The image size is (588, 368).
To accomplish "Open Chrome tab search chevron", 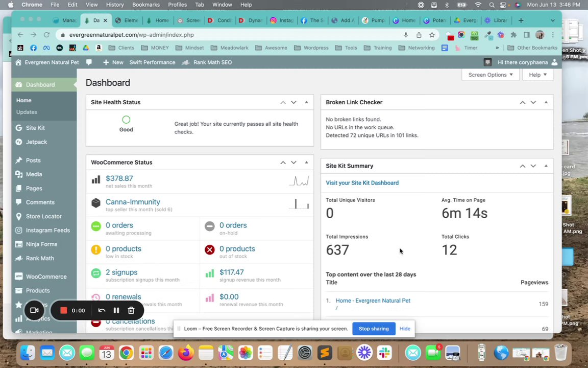I will [x=553, y=20].
